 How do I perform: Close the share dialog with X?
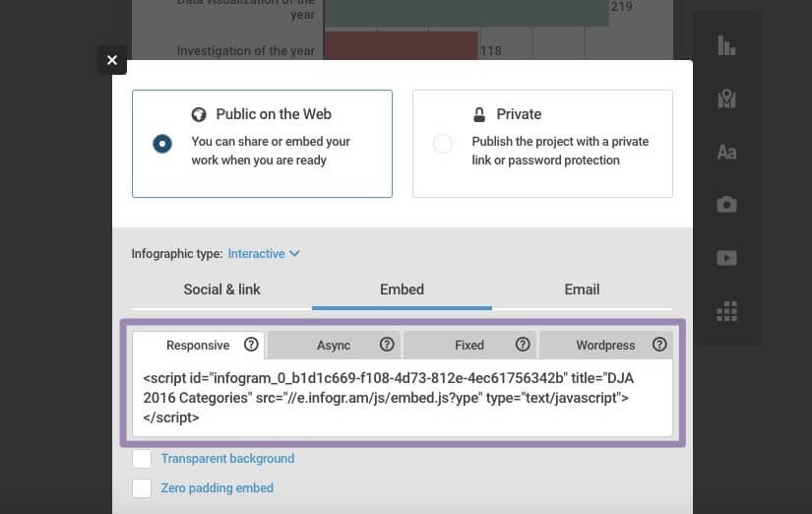point(112,60)
